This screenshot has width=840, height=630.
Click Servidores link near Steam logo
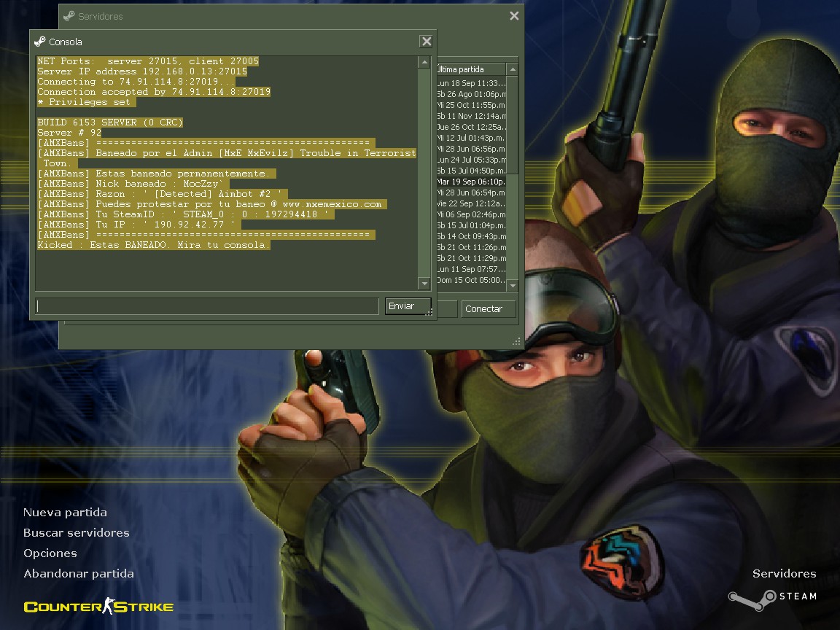point(785,573)
